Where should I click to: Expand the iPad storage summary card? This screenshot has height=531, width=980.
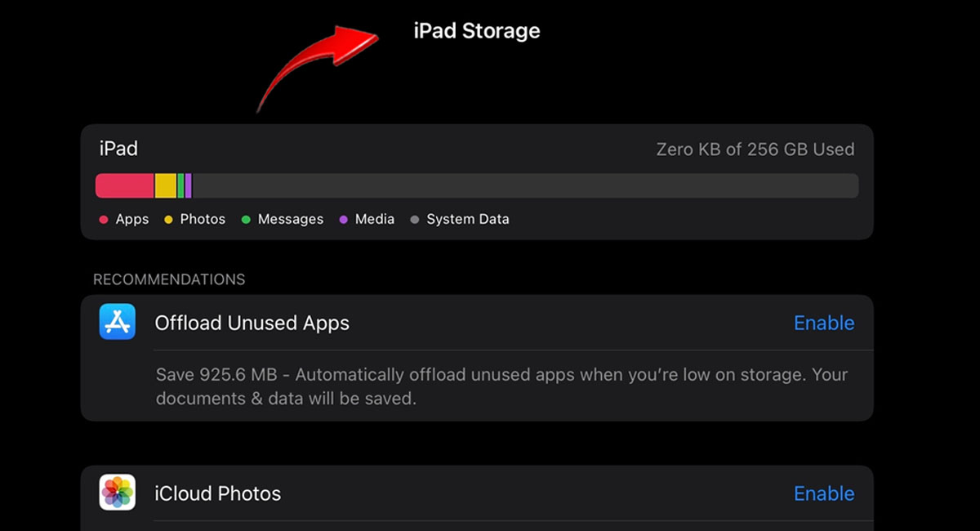point(478,181)
